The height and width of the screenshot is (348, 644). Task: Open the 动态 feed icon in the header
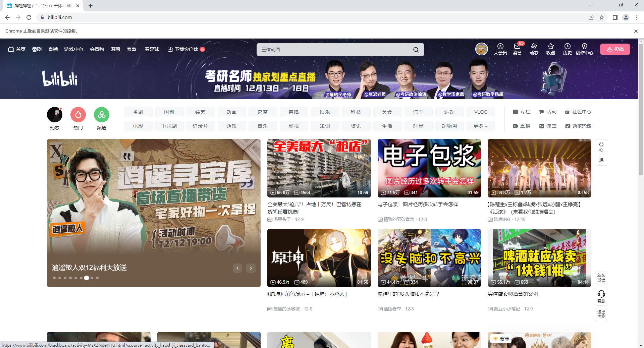pyautogui.click(x=534, y=49)
